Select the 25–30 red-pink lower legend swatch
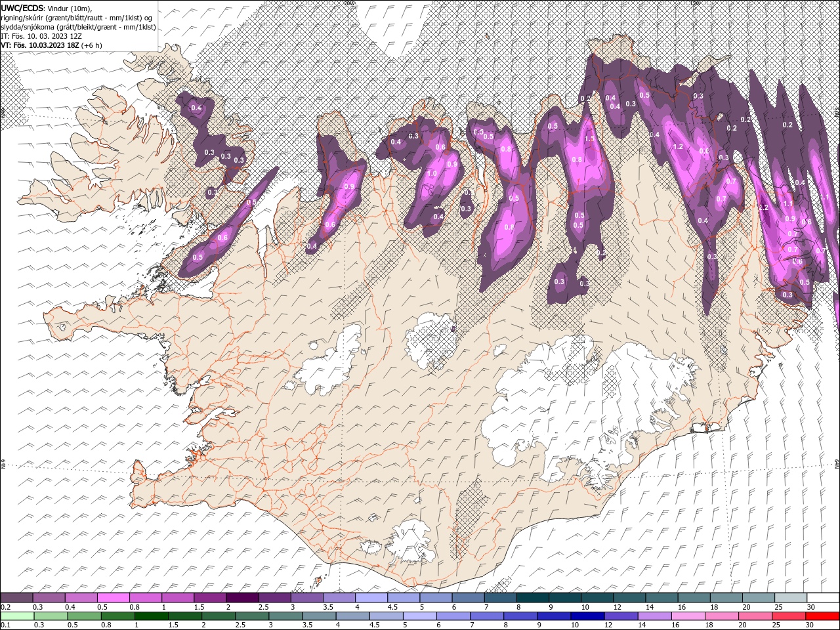The image size is (840, 630). 788,616
